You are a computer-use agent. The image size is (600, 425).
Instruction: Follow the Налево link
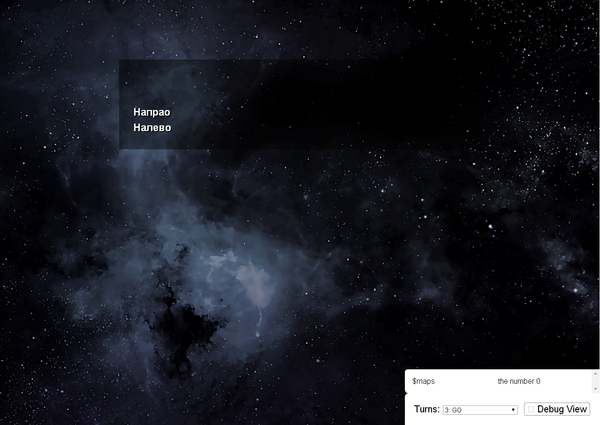[152, 128]
